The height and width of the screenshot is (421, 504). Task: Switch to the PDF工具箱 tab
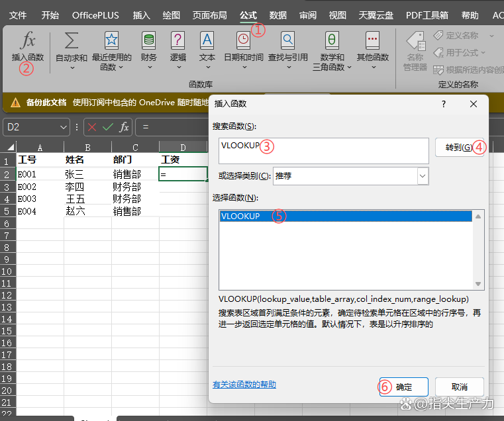(x=427, y=15)
